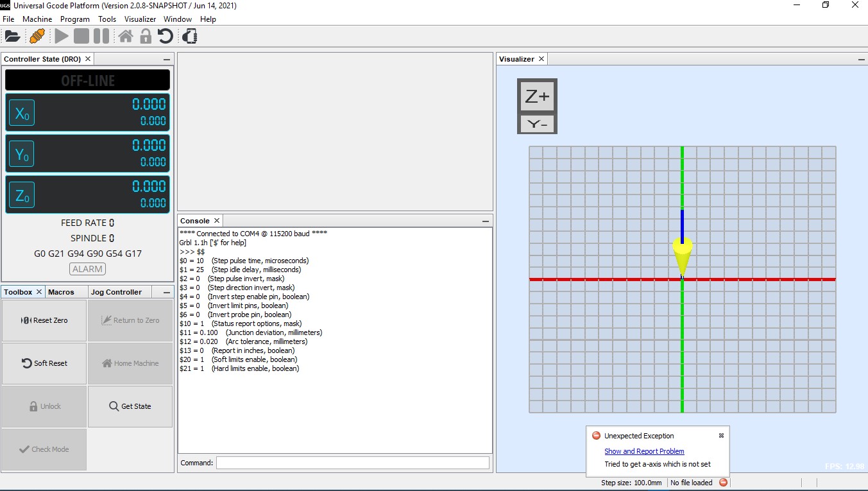868x491 pixels.
Task: Soft reset via toolbar circular arrow icon
Action: pos(166,36)
